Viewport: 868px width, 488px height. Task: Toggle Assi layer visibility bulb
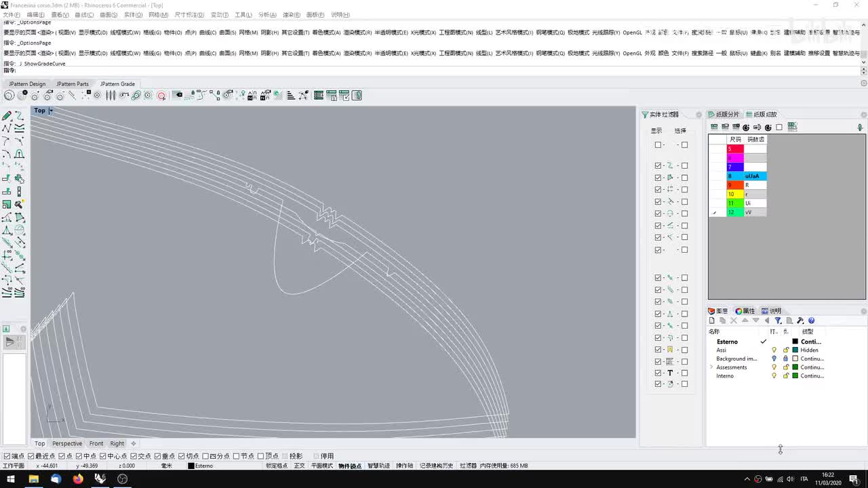(774, 350)
